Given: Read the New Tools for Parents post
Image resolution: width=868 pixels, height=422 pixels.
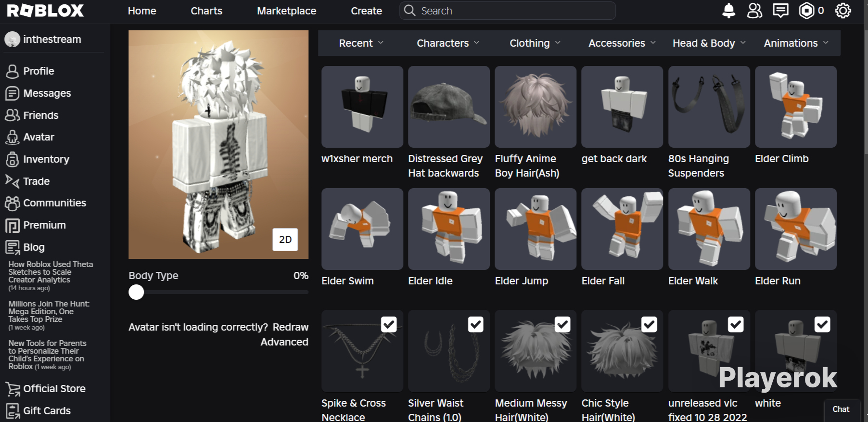Looking at the screenshot, I should click(47, 355).
